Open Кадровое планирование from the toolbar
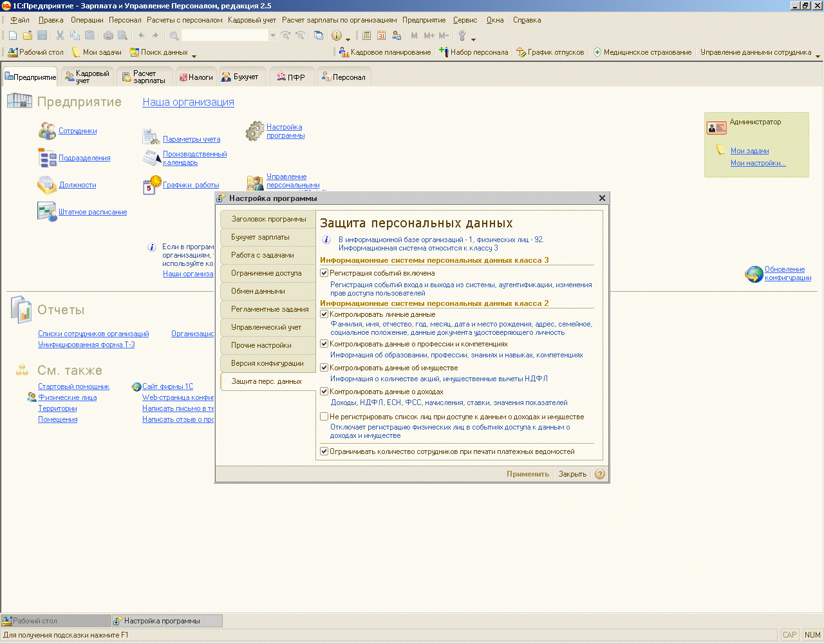The image size is (824, 644). point(385,52)
